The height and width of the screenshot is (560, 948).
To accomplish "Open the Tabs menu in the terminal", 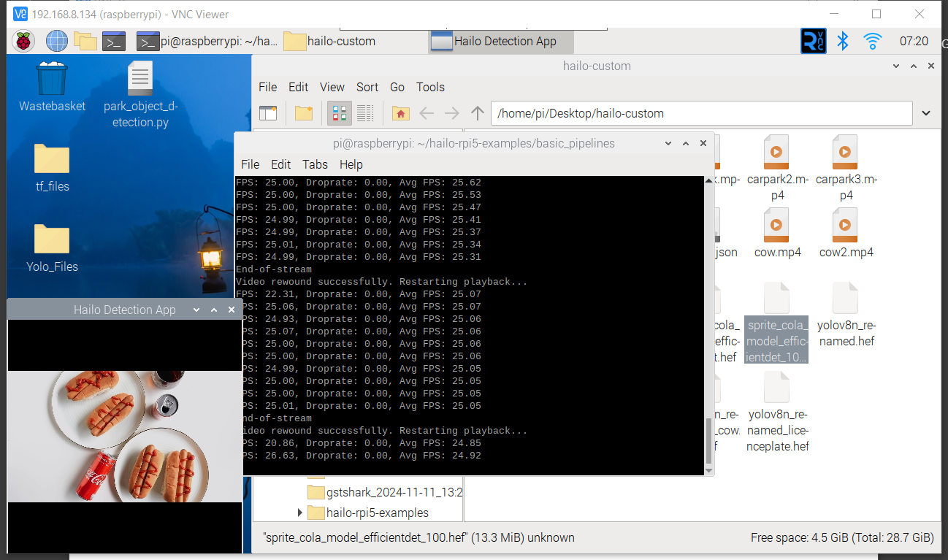I will pyautogui.click(x=315, y=164).
